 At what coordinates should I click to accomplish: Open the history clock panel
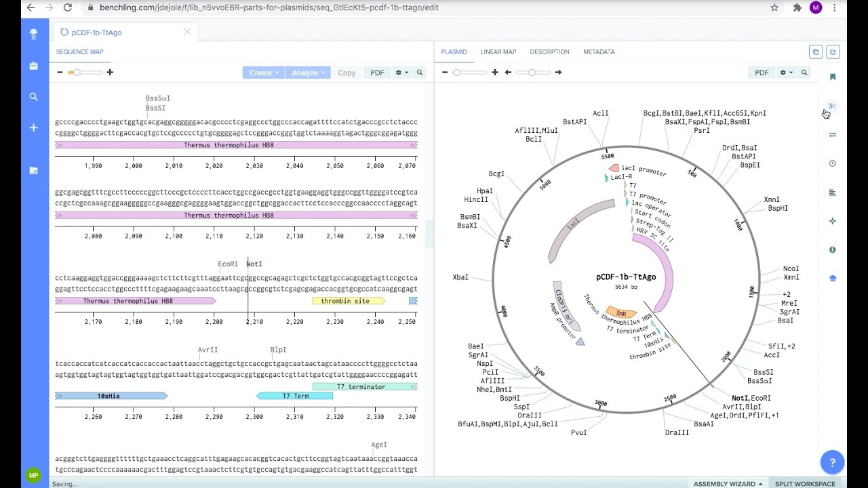tap(833, 163)
